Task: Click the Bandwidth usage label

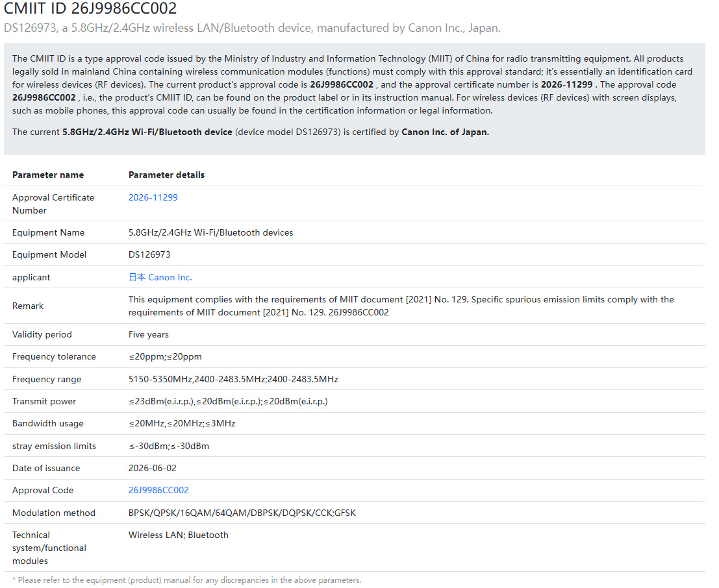Action: (x=47, y=423)
